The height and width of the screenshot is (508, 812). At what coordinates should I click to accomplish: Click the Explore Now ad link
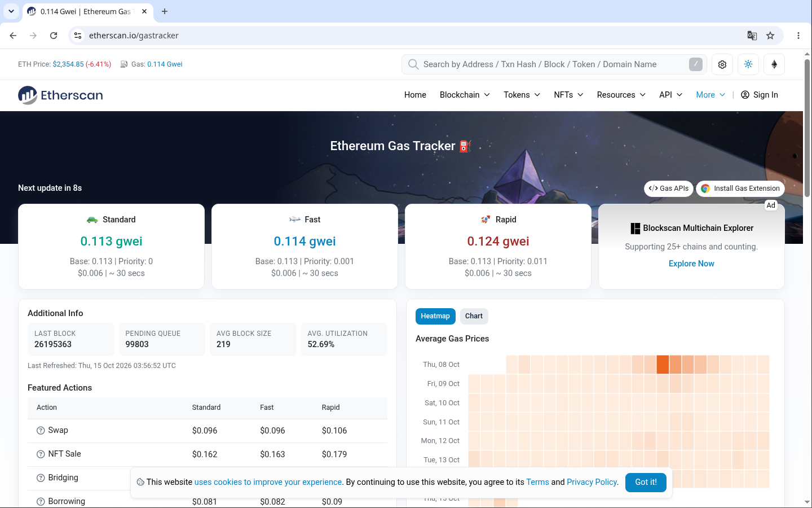click(691, 264)
